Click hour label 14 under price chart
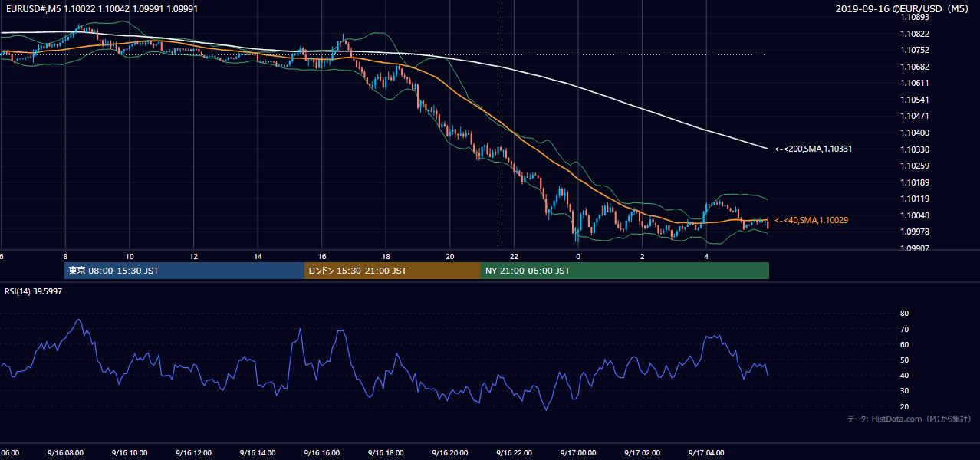The height and width of the screenshot is (460, 980). 258,256
